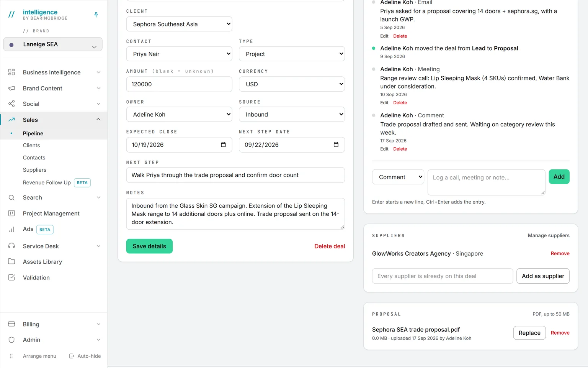The image size is (588, 368).
Task: Expand the Social menu chevron
Action: [x=98, y=104]
